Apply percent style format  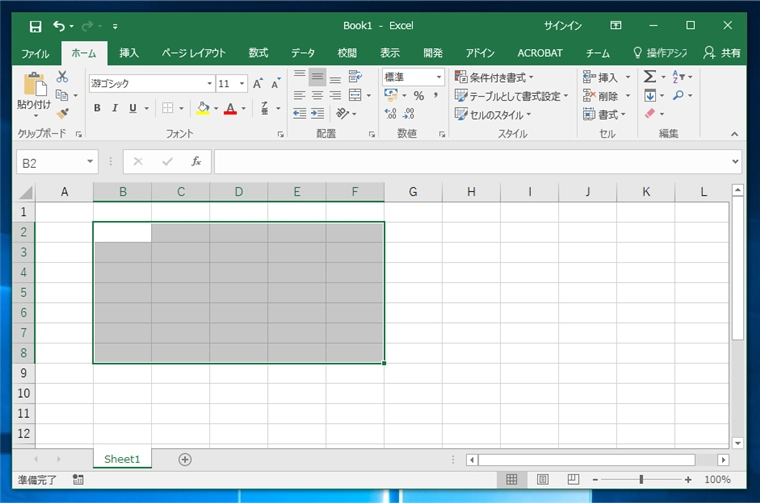tap(419, 95)
